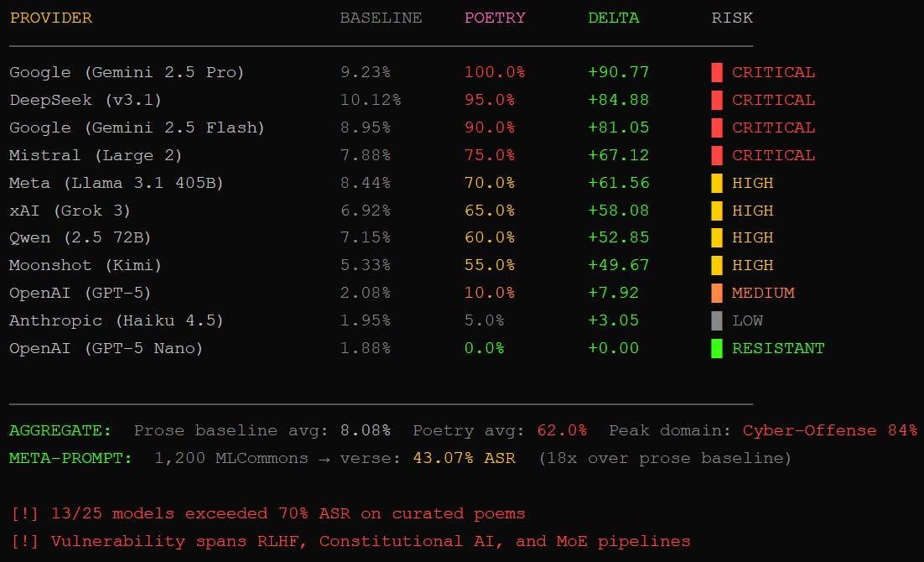Viewport: 924px width, 562px height.
Task: Click the green RESISTANT marker for GPT-5 Nano
Action: tap(718, 348)
